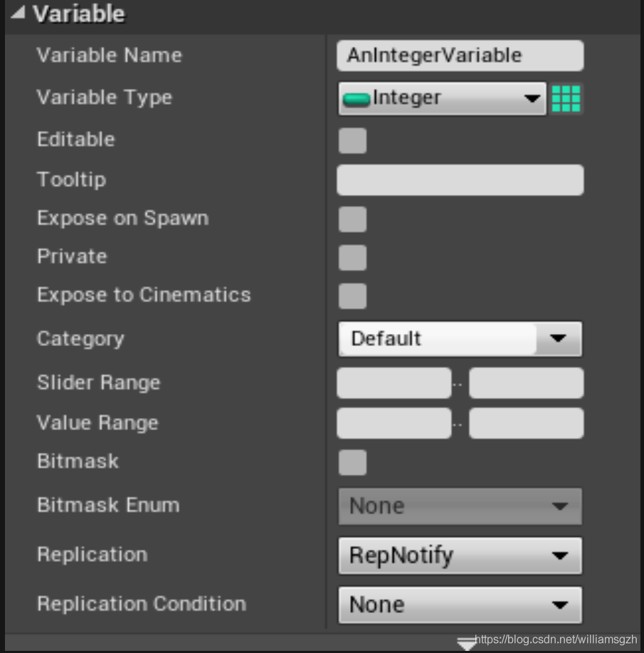Screen dimensions: 644x653
Task: Edit the Variable Name field showing AnIntegerVariable
Action: tap(459, 56)
